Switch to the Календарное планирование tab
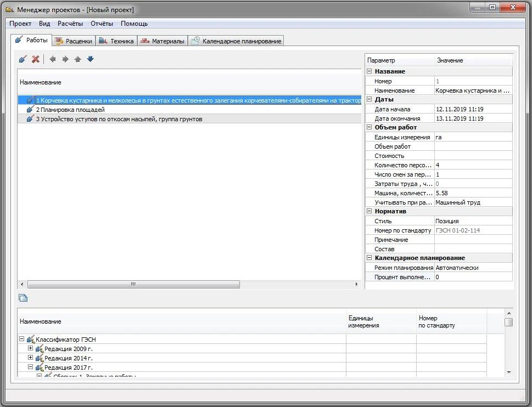 pos(236,41)
